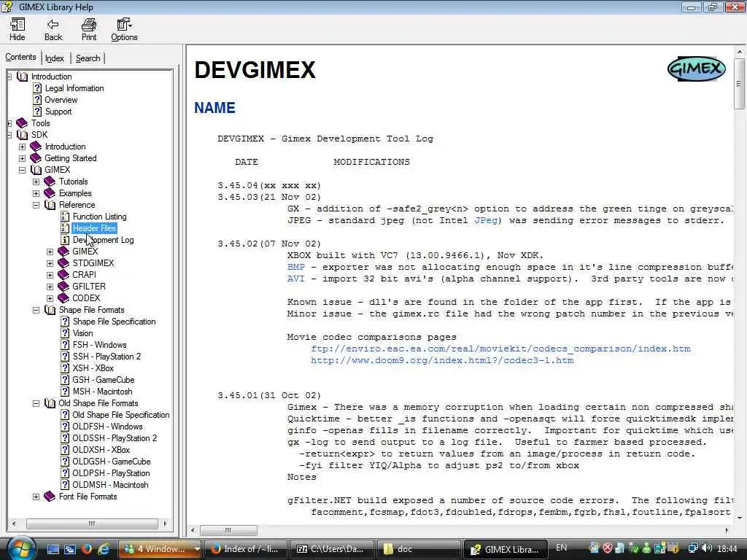Launch Firefox from the quick launch
Viewport: 747px width, 560px height.
pos(87,549)
